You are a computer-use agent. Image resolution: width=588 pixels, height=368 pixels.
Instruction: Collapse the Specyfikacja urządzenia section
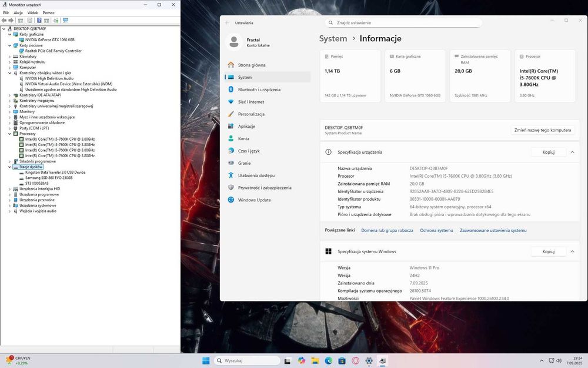click(x=572, y=152)
